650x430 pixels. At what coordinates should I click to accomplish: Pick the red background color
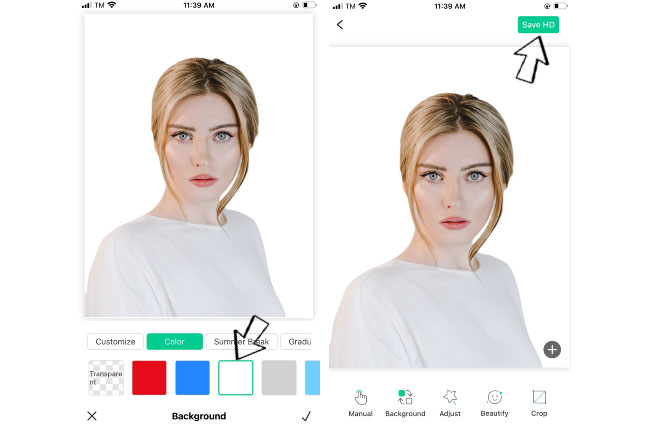click(149, 378)
